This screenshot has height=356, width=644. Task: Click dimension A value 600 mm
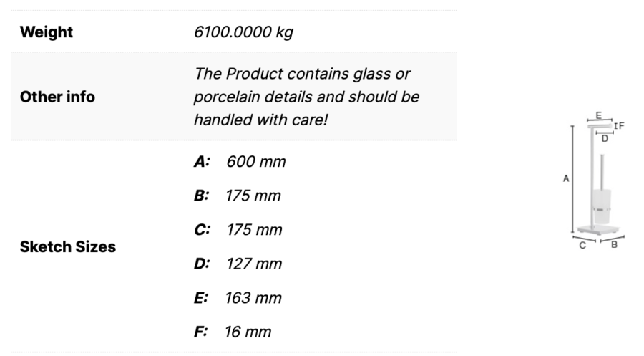[x=256, y=162]
